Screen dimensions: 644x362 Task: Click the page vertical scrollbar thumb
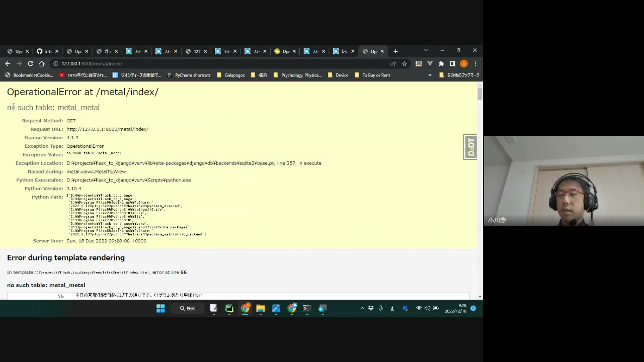pyautogui.click(x=480, y=94)
